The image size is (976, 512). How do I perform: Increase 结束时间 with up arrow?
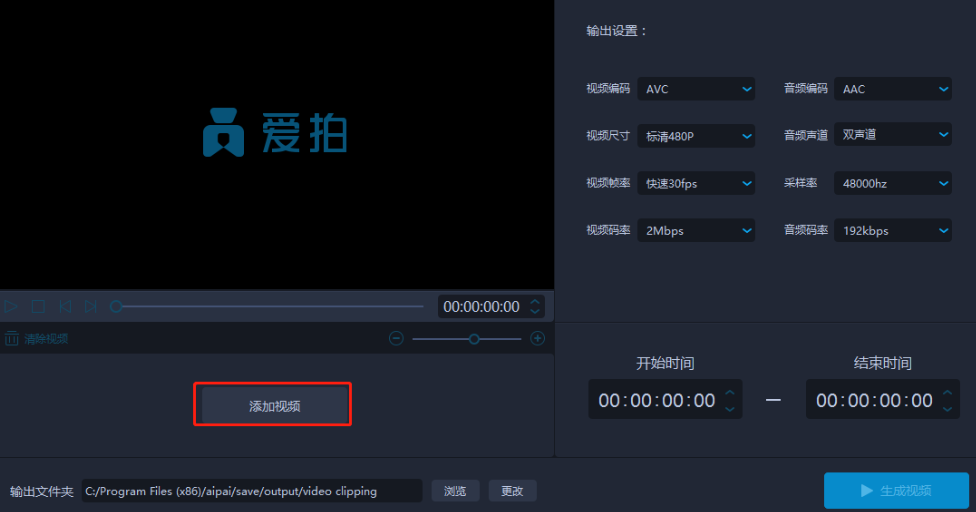tap(947, 393)
